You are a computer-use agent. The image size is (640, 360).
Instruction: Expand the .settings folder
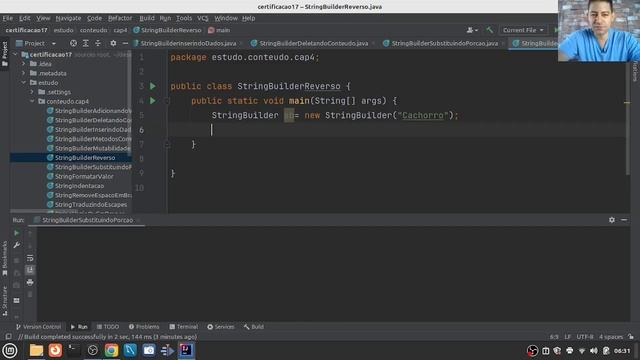pos(32,92)
